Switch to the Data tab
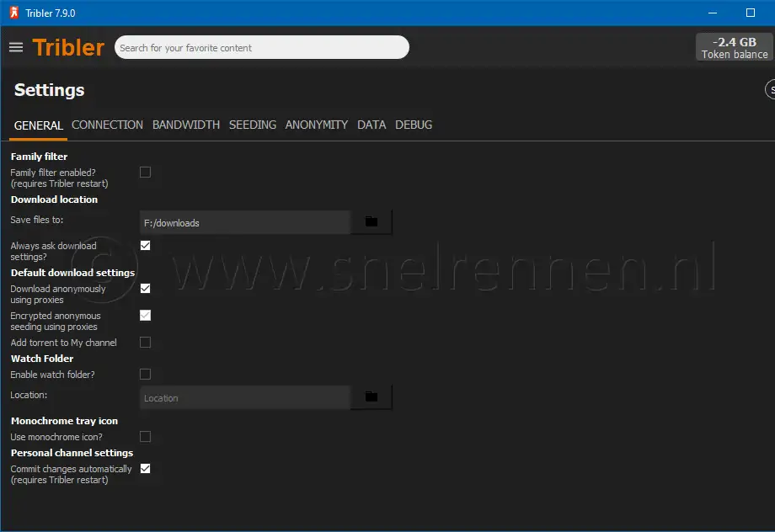Viewport: 775px width, 532px height. coord(371,125)
